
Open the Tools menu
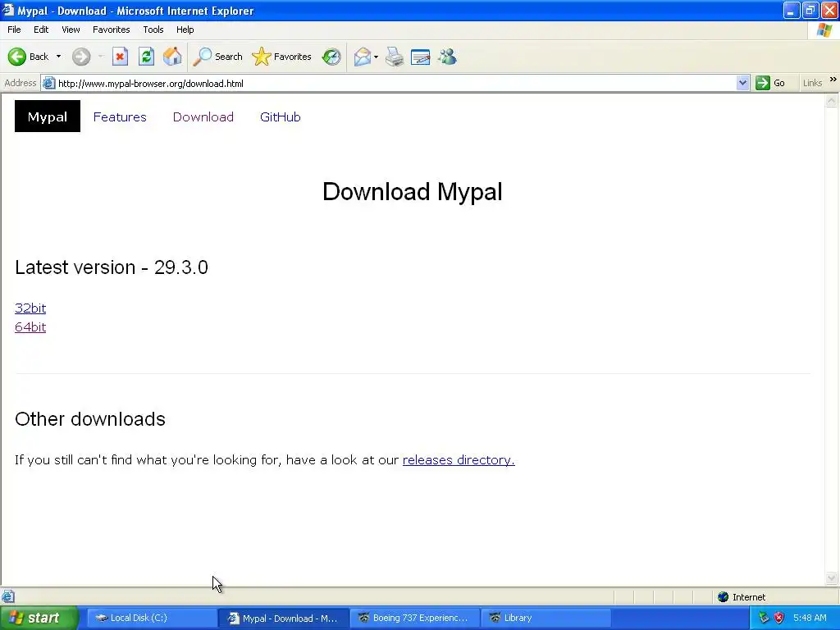point(153,30)
